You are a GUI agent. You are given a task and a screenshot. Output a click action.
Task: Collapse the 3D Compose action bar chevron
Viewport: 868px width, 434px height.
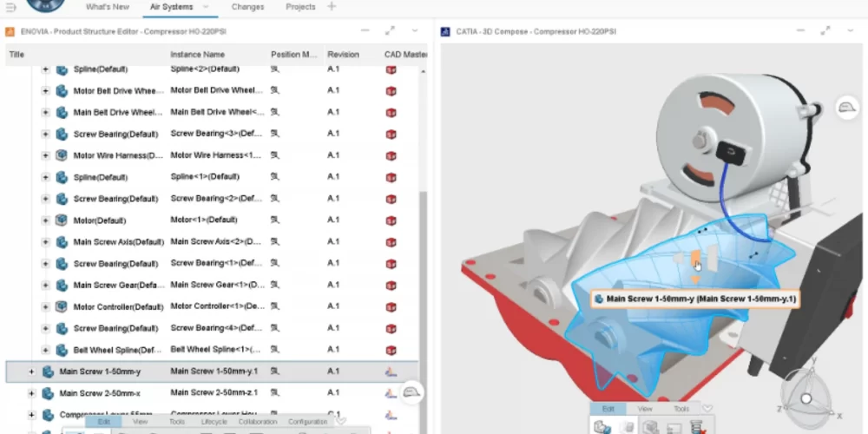pos(707,409)
